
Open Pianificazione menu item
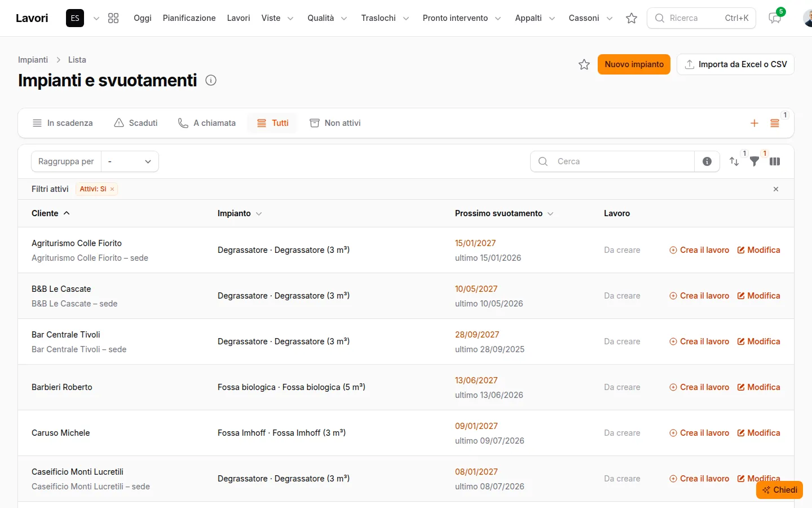tap(189, 18)
